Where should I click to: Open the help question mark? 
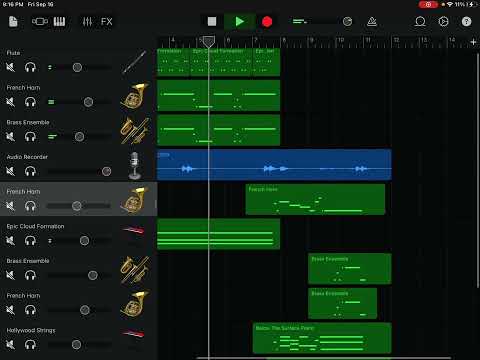[x=466, y=22]
